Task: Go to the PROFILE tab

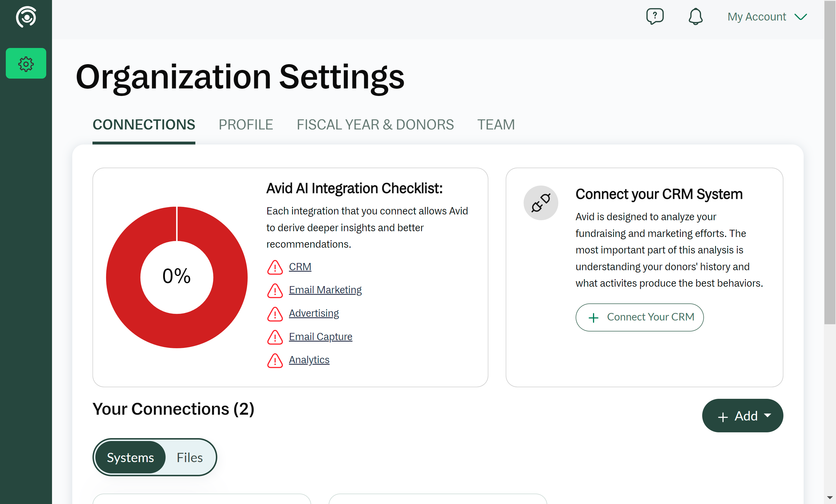Action: (246, 125)
